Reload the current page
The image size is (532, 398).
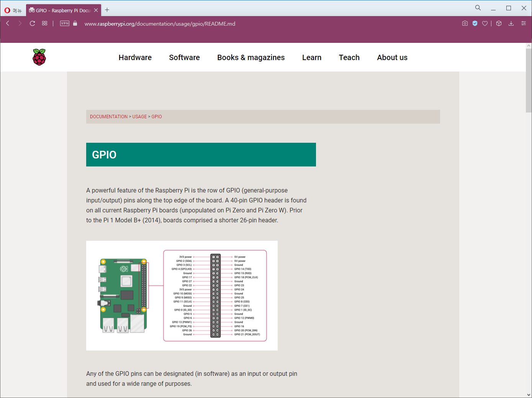[33, 23]
